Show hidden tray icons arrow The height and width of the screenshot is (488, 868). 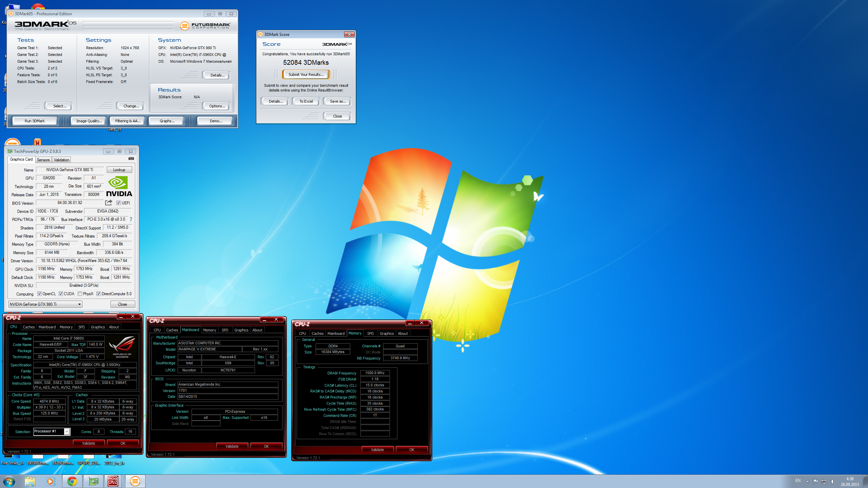point(807,481)
